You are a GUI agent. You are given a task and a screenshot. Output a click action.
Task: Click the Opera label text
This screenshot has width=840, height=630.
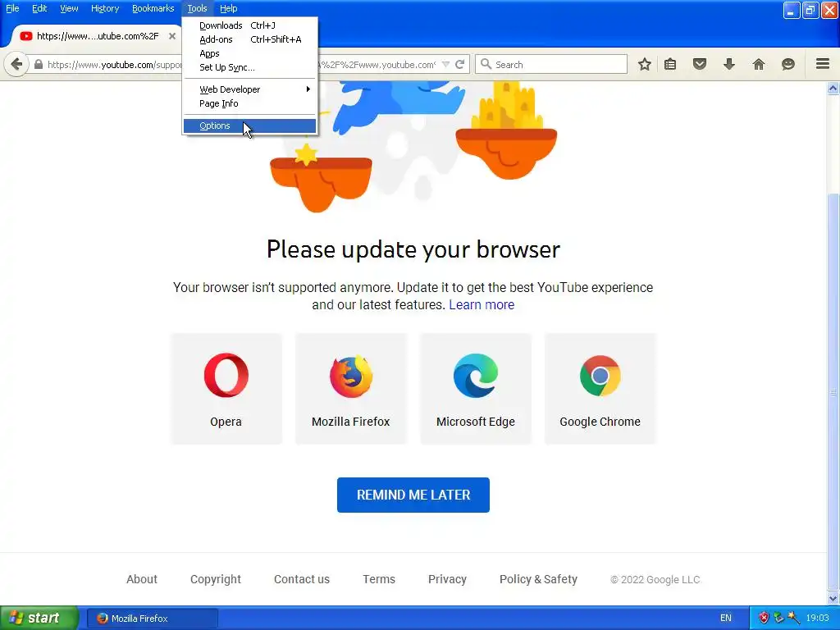(226, 422)
